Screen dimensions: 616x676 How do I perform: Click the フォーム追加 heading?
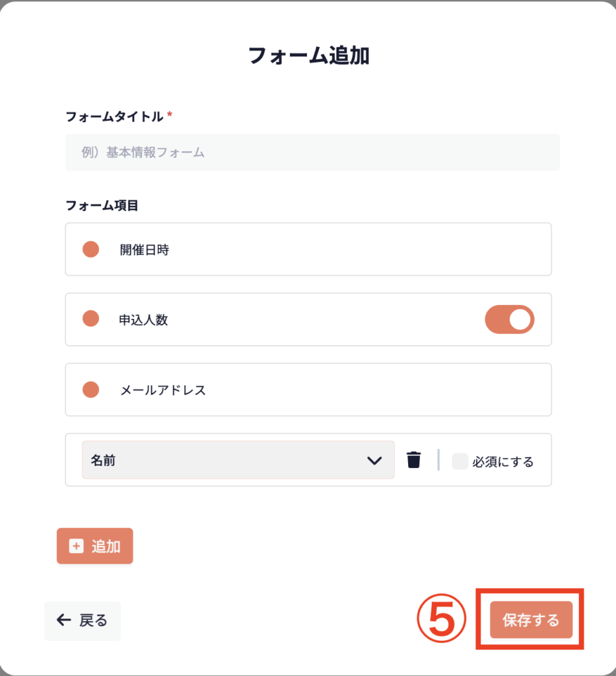tap(308, 56)
